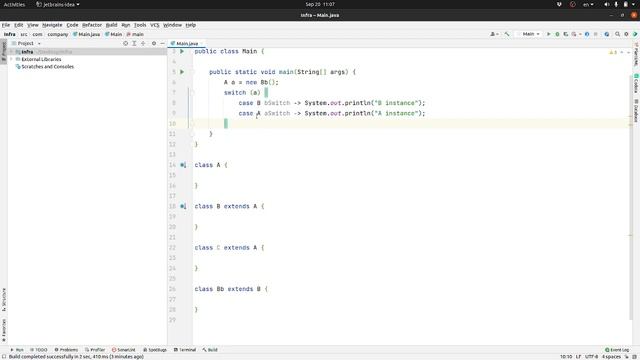This screenshot has height=360, width=640.
Task: Open Search Everywhere magnifier icon
Action: (618, 34)
